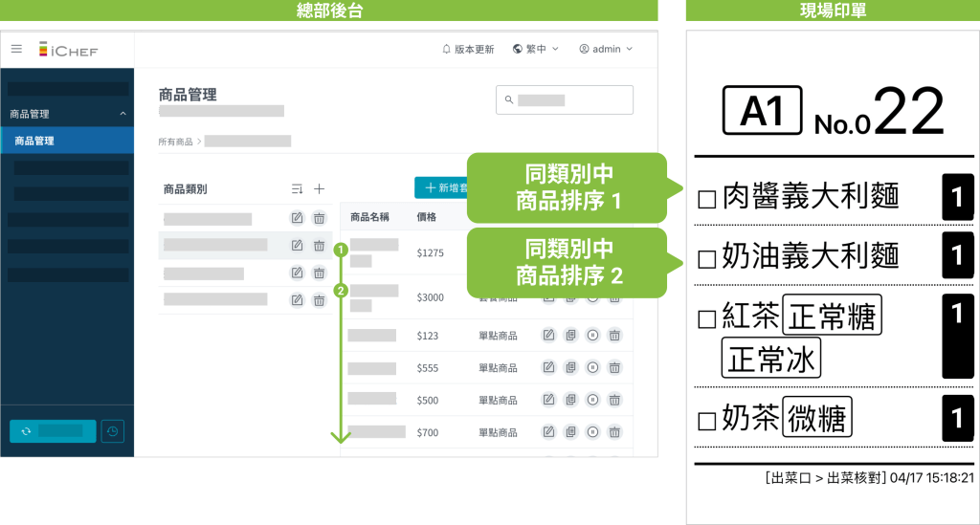Click the edit icon for the $123 product
This screenshot has width=980, height=525.
[x=548, y=335]
